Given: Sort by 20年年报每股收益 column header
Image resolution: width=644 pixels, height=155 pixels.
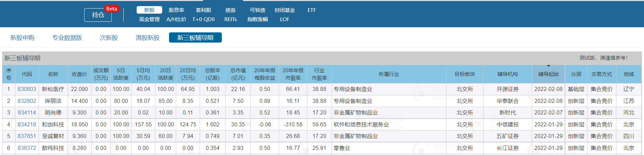Looking at the screenshot, I should pyautogui.click(x=265, y=74).
